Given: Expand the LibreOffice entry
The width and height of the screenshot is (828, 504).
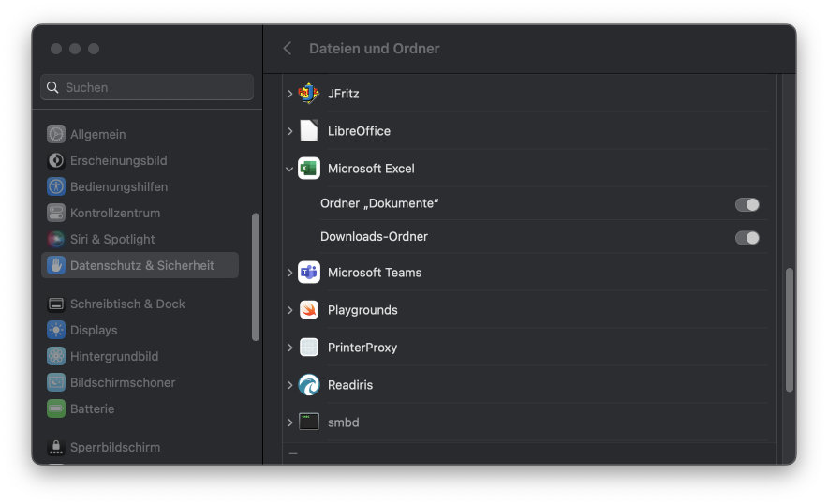Looking at the screenshot, I should click(290, 131).
